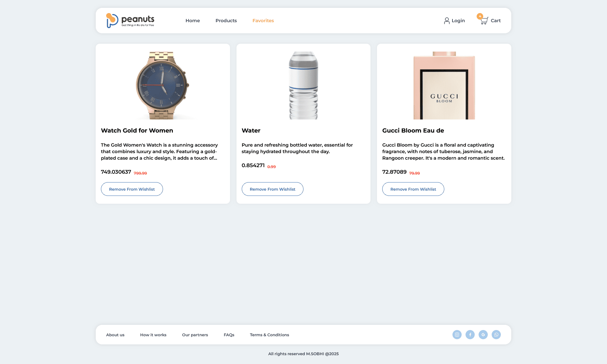Open the Watch Gold for Women title
Viewport: 607px width, 364px height.
tap(137, 131)
